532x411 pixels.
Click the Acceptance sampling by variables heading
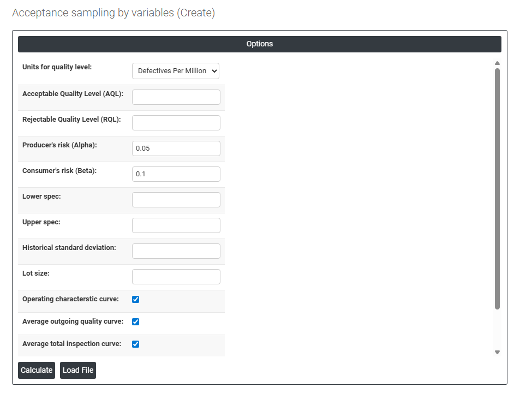click(113, 13)
